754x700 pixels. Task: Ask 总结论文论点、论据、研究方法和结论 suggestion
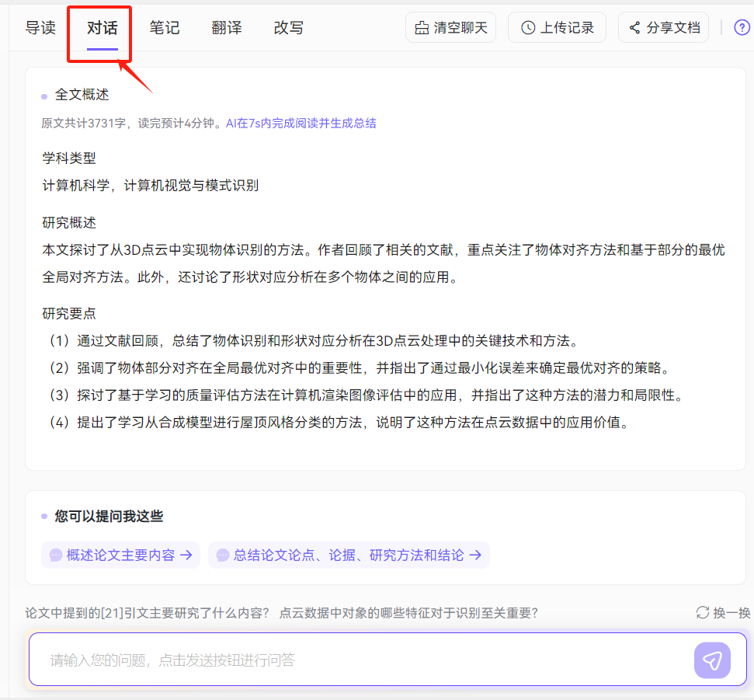coord(349,555)
